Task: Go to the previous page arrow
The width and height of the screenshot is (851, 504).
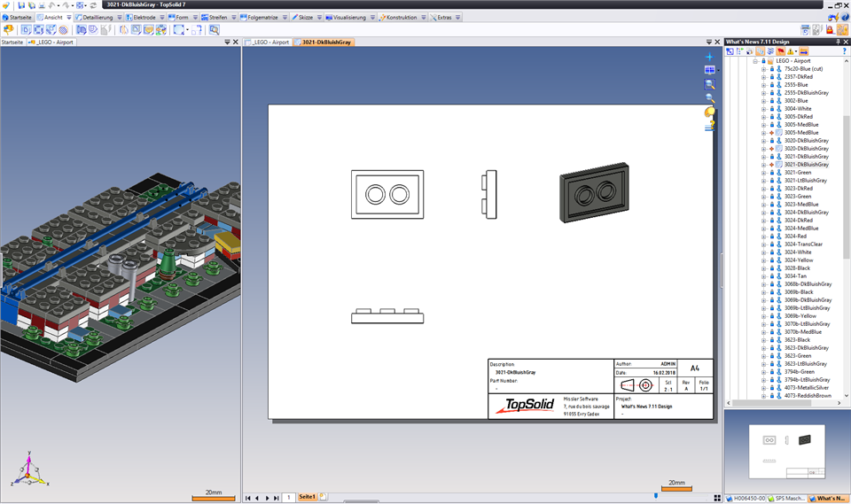Action: pos(257,498)
